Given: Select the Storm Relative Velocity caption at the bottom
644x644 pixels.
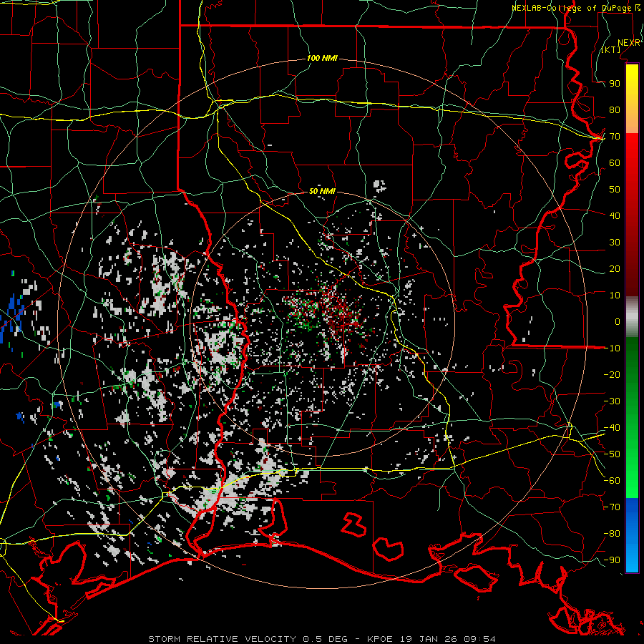Looking at the screenshot, I should (322, 639).
